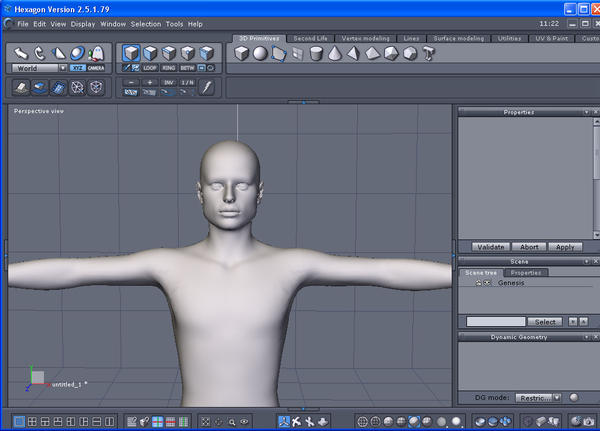Open the Selection menu
The height and width of the screenshot is (431, 600).
145,23
